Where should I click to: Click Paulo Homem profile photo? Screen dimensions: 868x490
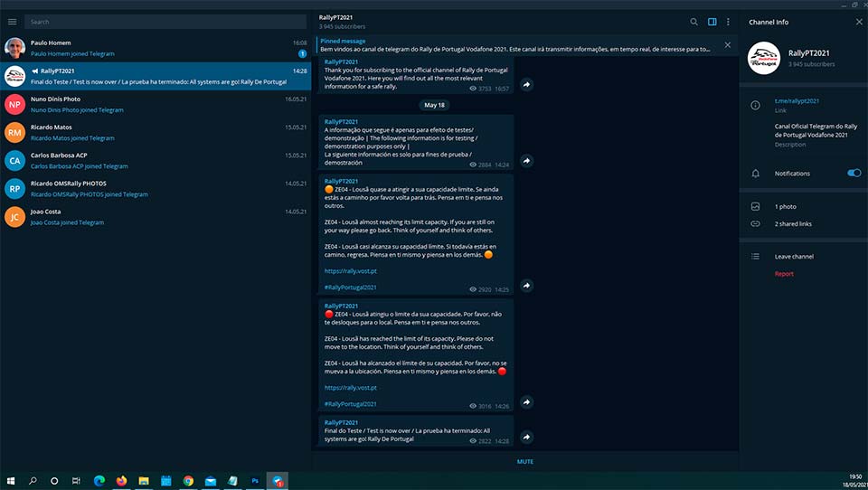[15, 48]
